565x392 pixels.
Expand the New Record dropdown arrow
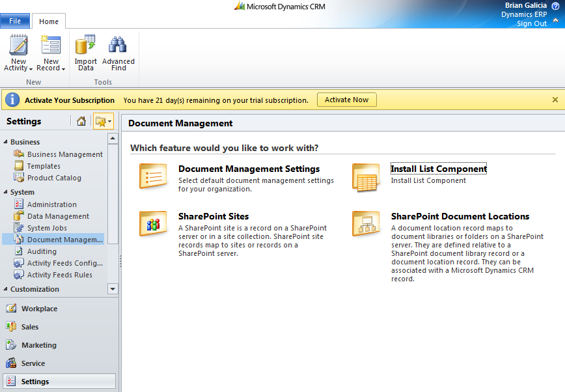point(63,69)
